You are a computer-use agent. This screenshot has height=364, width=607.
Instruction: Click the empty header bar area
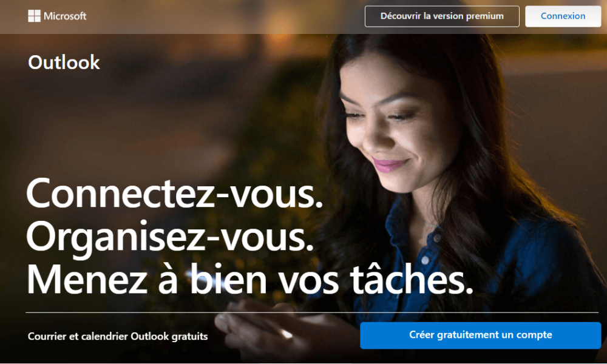click(225, 16)
